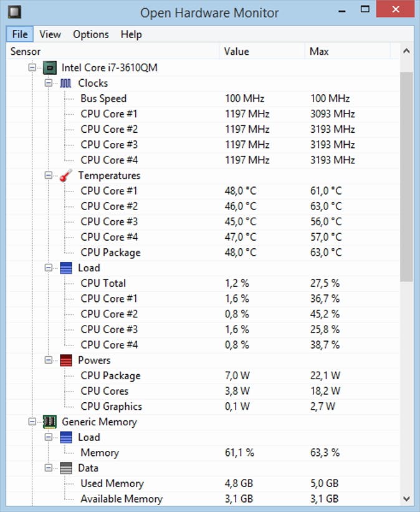Viewport: 420px width, 512px height.
Task: Open the View menu
Action: [x=50, y=34]
